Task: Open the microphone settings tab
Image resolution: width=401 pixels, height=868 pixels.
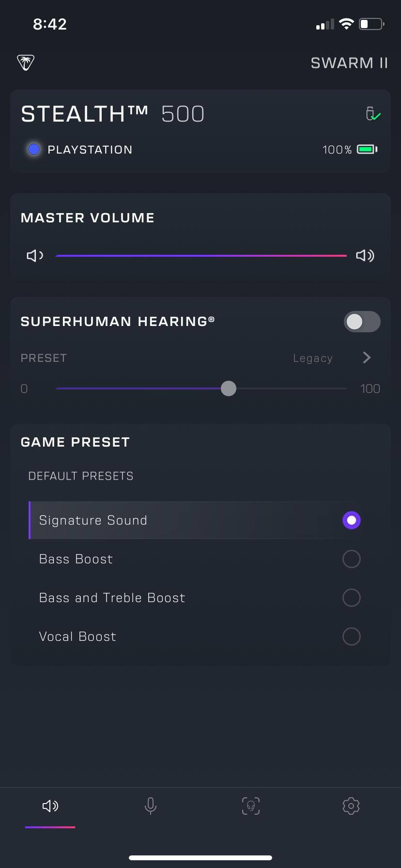Action: [x=151, y=806]
